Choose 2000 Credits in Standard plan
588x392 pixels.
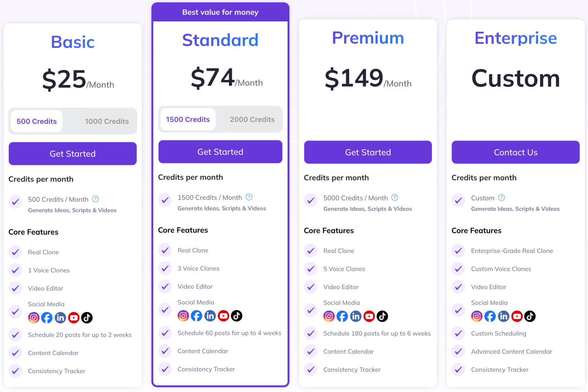(x=252, y=119)
